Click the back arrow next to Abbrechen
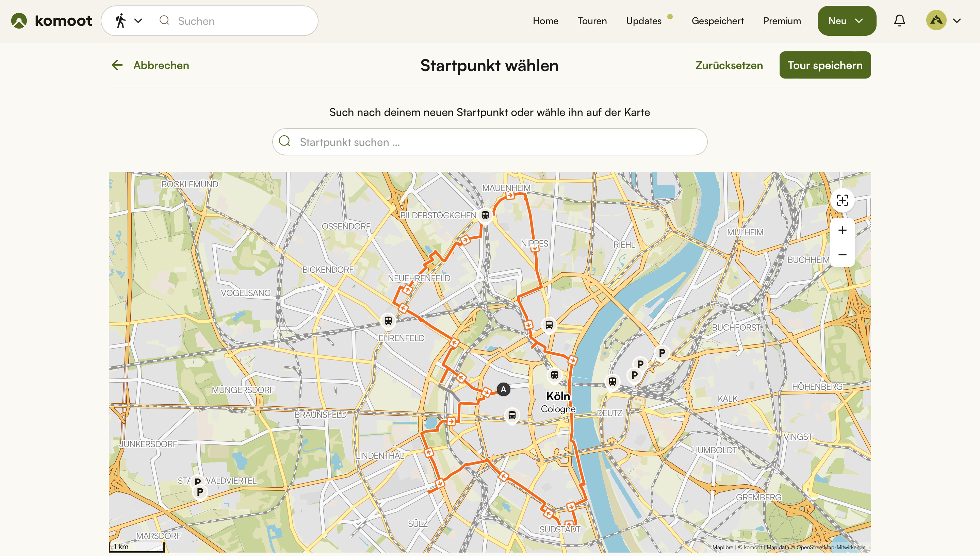 (x=117, y=65)
